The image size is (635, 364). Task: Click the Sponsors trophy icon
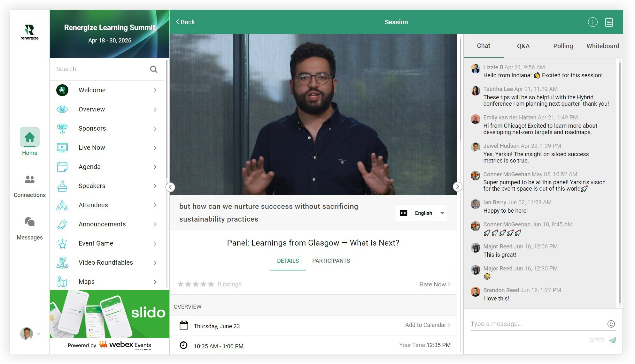pos(62,129)
